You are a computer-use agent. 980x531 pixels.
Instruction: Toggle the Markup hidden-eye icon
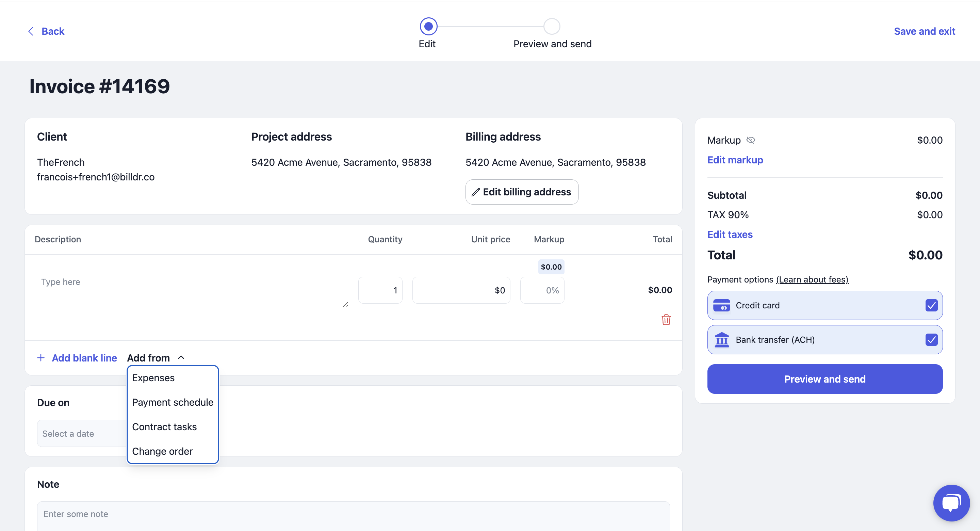pyautogui.click(x=750, y=140)
